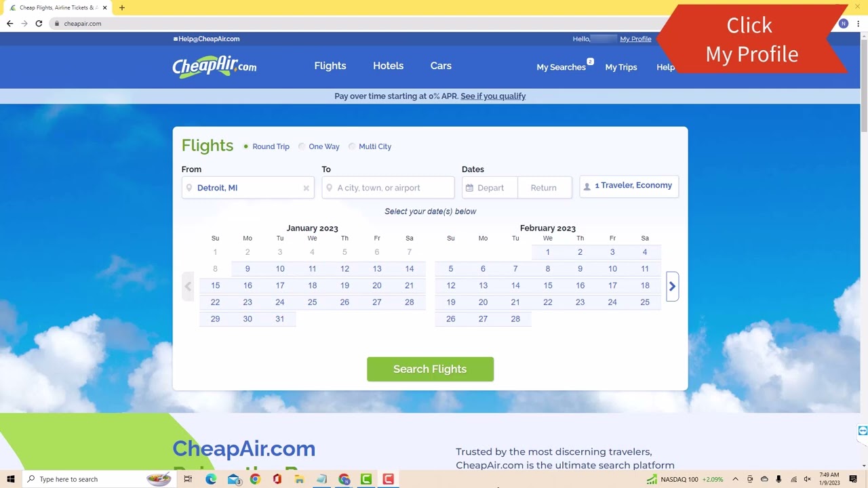The width and height of the screenshot is (868, 488).
Task: Select January 31 on the calendar
Action: point(279,319)
